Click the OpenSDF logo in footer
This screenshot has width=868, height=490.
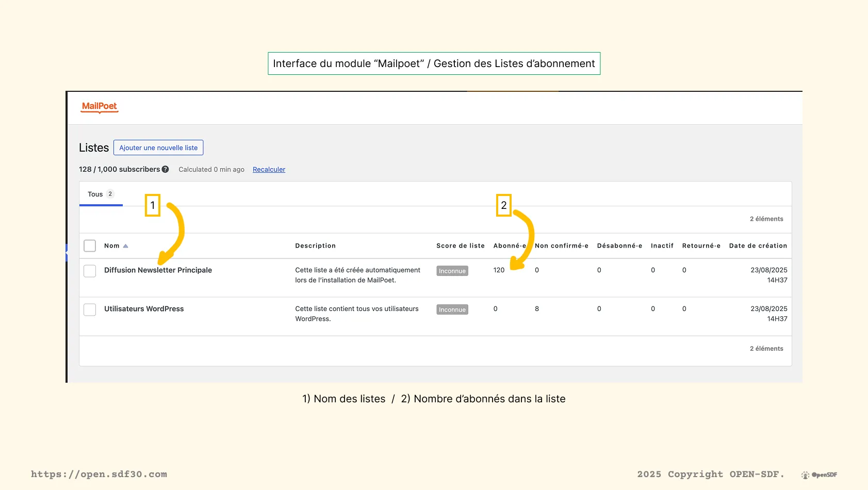pos(819,475)
